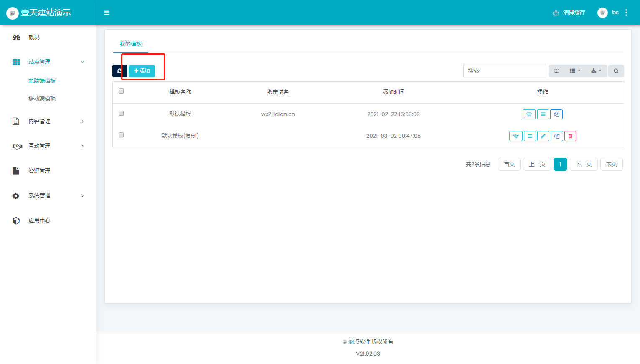The height and width of the screenshot is (364, 640).
Task: Click the wx2.lidian.cn domain cell
Action: [278, 114]
